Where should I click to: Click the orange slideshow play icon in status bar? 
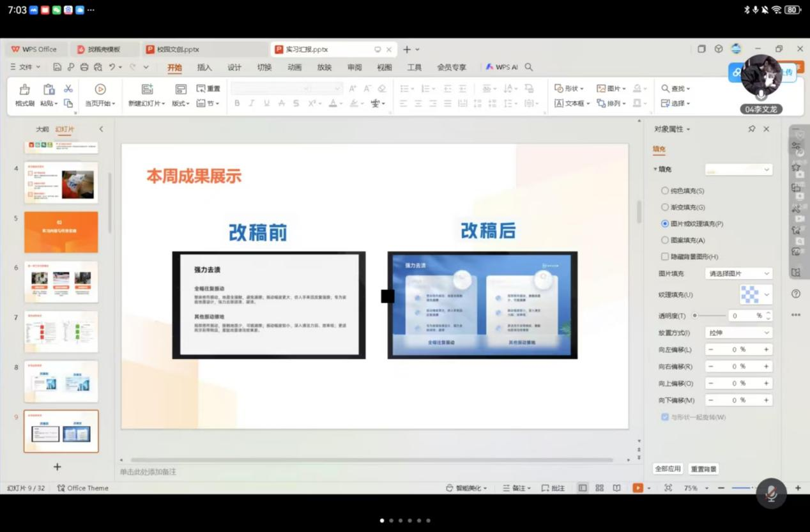click(638, 488)
